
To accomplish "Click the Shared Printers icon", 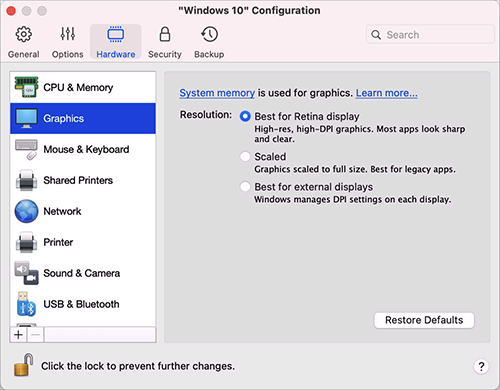I will click(26, 180).
